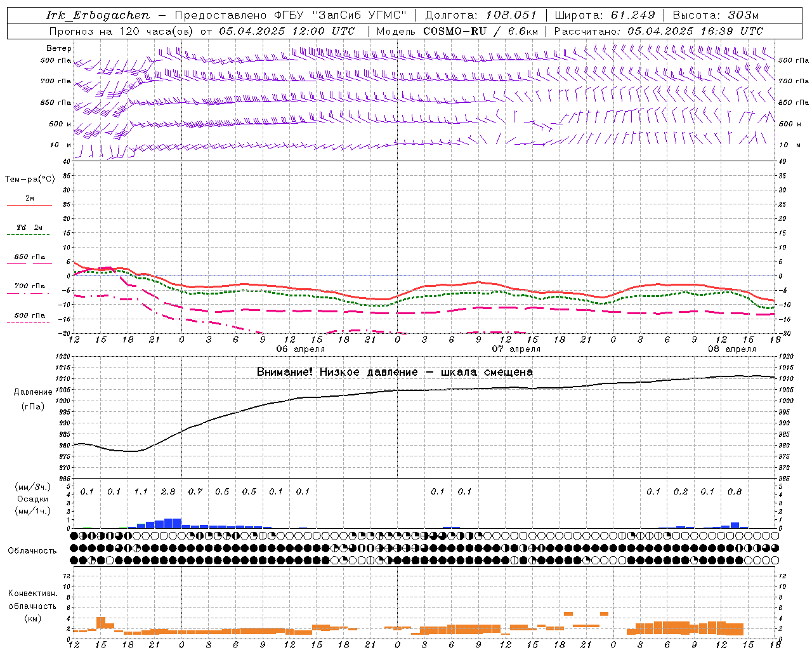Select the 1.1 precipitation value
Image resolution: width=812 pixels, height=650 pixels.
(141, 492)
